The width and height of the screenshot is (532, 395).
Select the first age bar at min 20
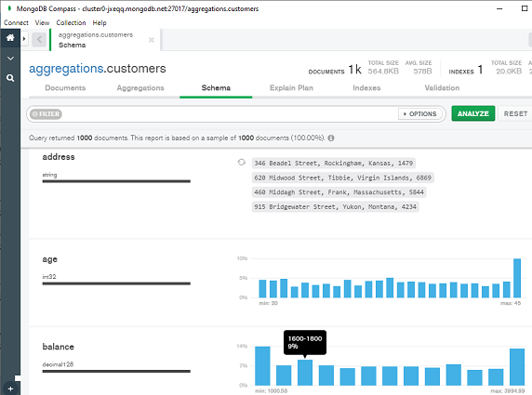click(x=262, y=288)
